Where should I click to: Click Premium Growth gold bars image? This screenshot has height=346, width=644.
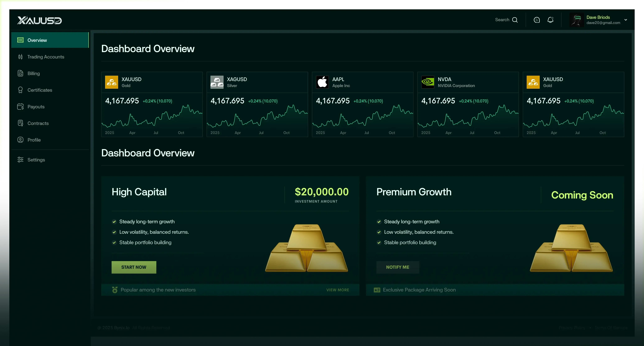[571, 248]
